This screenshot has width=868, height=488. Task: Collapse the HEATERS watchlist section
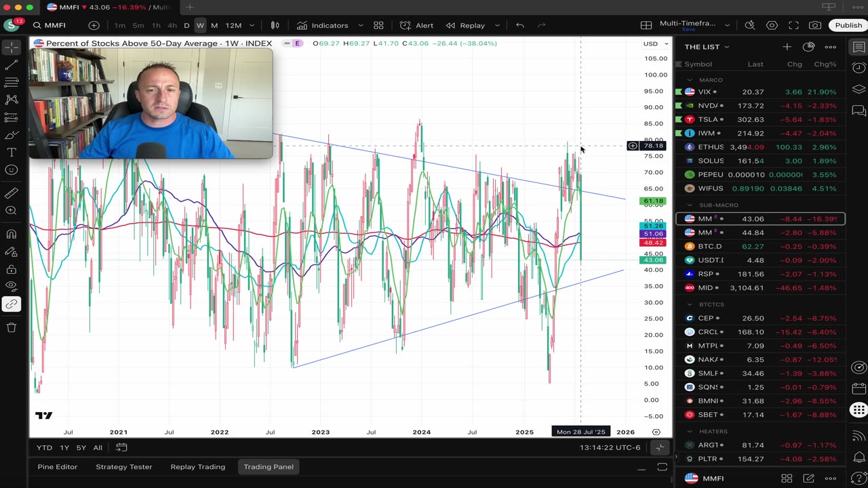(690, 431)
